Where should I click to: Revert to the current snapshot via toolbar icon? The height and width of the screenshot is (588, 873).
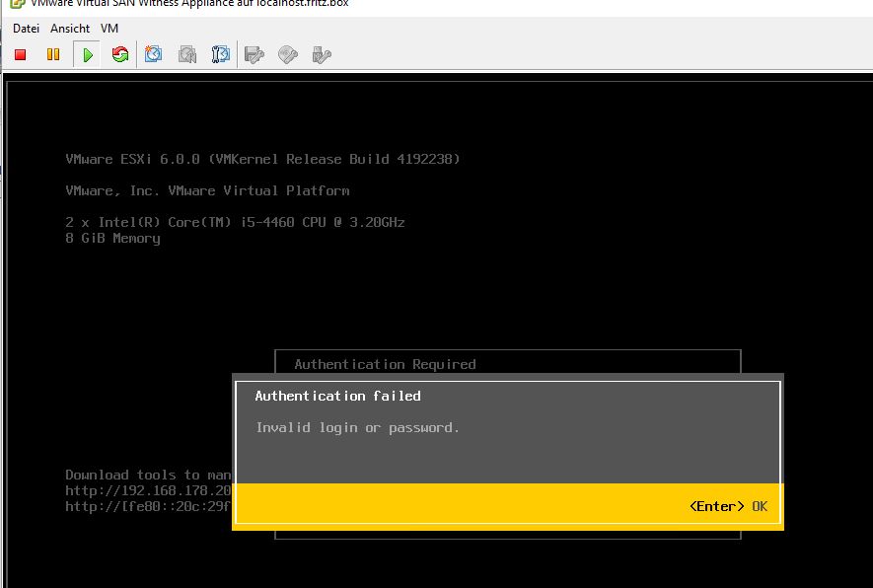coord(187,55)
